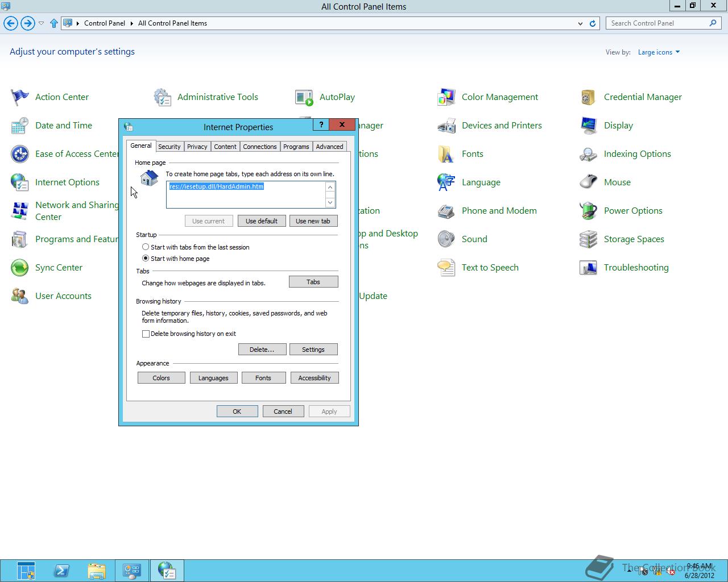The width and height of the screenshot is (728, 582).
Task: Open the Devices and Printers icon
Action: [x=446, y=126]
